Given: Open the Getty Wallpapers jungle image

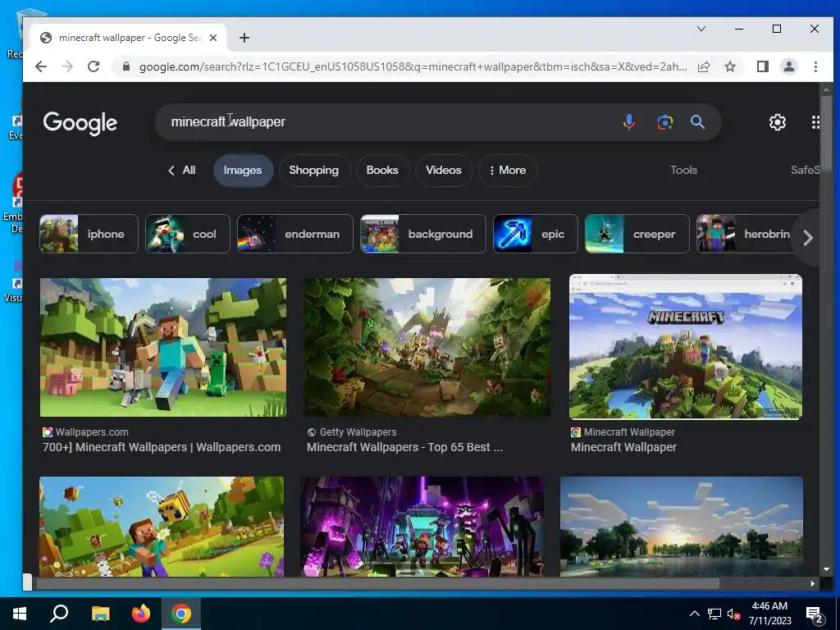Looking at the screenshot, I should click(427, 347).
